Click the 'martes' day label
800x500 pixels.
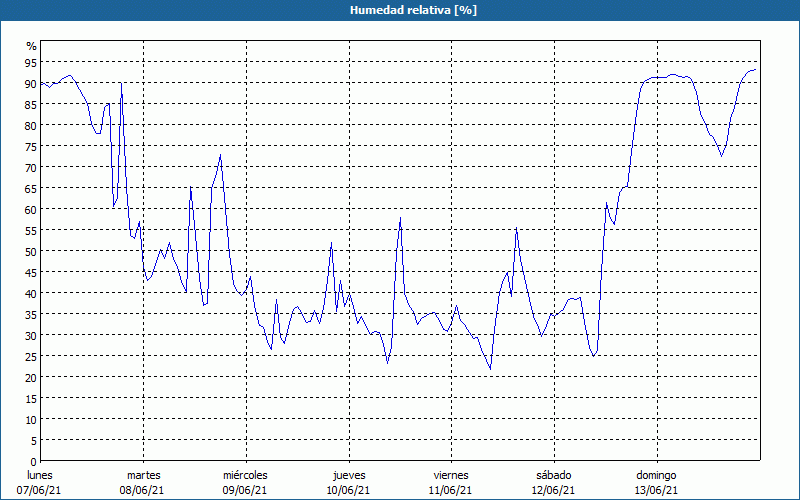[x=144, y=475]
